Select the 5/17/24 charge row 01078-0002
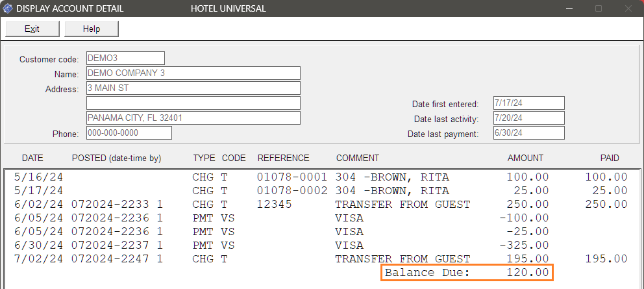 pos(321,191)
